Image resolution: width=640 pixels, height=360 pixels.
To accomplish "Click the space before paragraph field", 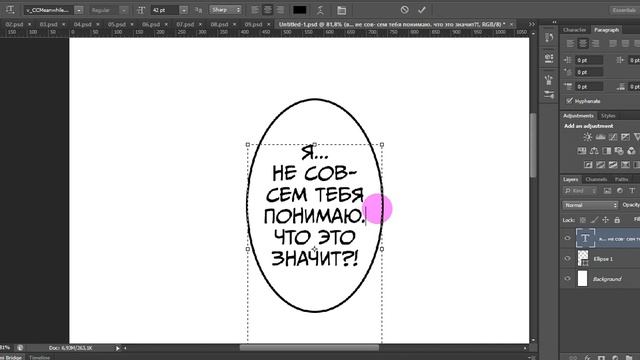I will 589,87.
